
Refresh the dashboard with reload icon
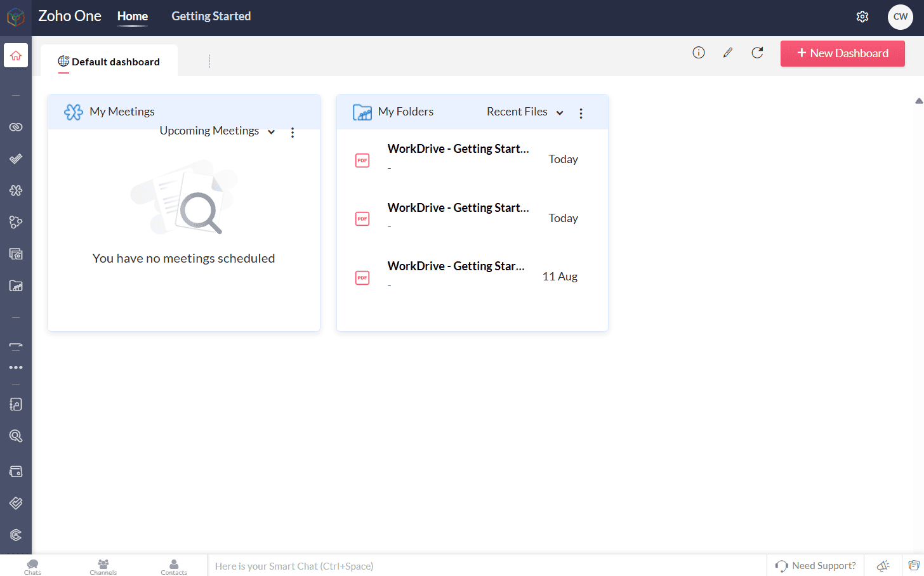coord(757,53)
